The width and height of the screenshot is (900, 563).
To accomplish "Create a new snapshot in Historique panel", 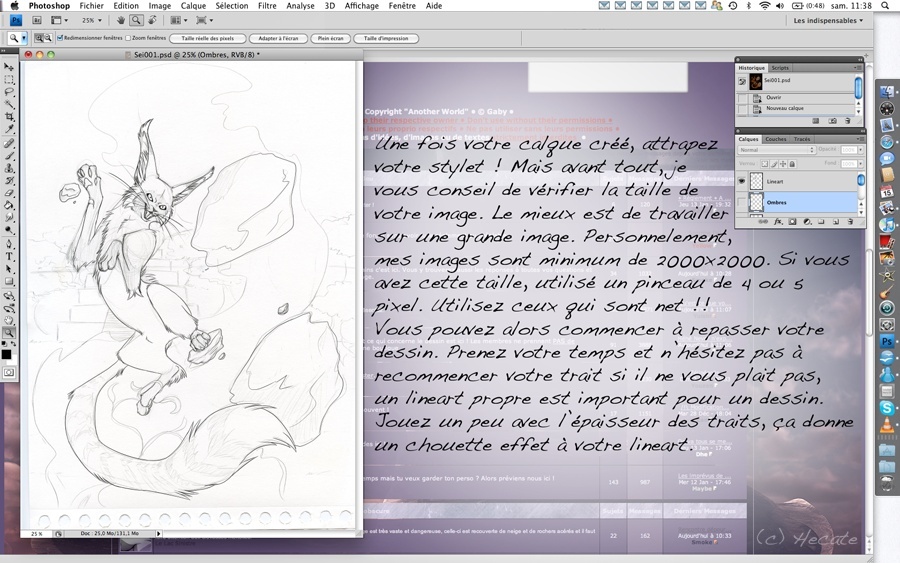I will pos(832,121).
